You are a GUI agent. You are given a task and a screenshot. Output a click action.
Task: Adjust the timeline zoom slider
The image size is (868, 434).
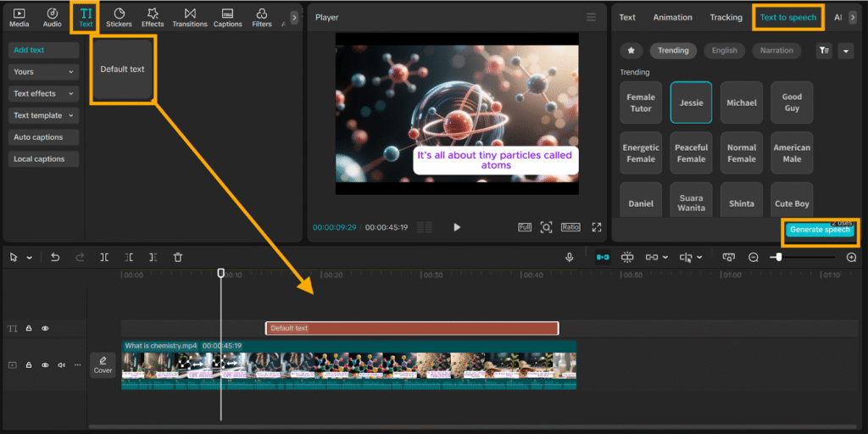pos(778,257)
